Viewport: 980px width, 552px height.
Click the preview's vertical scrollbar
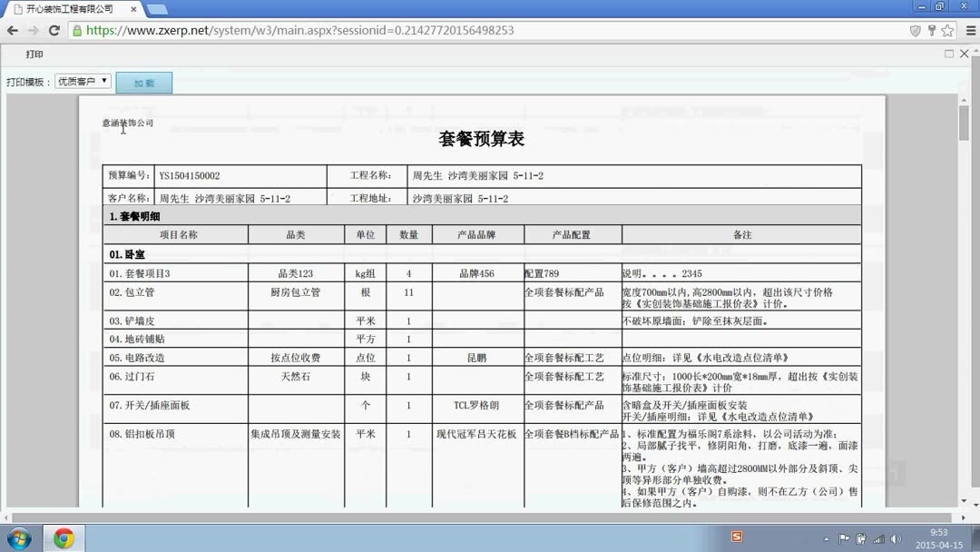coord(965,123)
